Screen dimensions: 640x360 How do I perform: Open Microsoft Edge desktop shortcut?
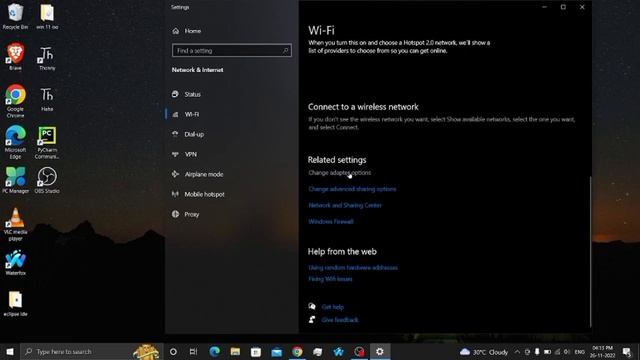(x=16, y=142)
